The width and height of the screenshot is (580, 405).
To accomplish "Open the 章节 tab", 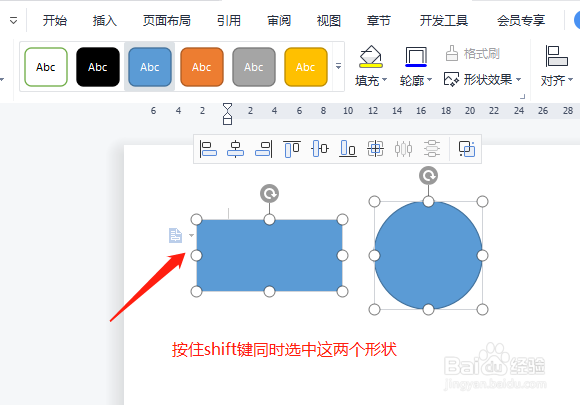I will click(x=379, y=20).
